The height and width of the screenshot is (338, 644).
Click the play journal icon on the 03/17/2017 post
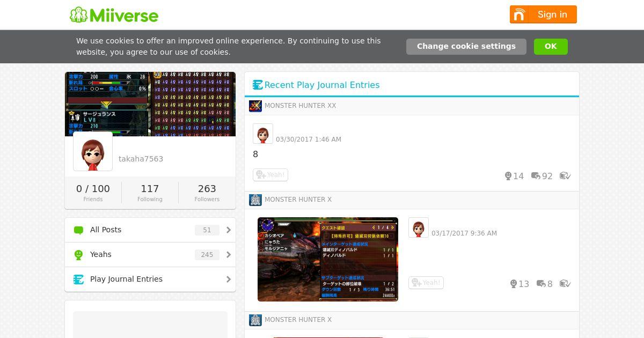[565, 284]
